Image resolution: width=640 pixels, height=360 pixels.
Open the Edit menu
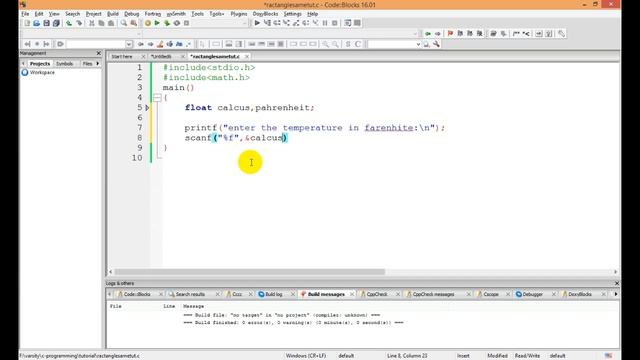[39, 14]
